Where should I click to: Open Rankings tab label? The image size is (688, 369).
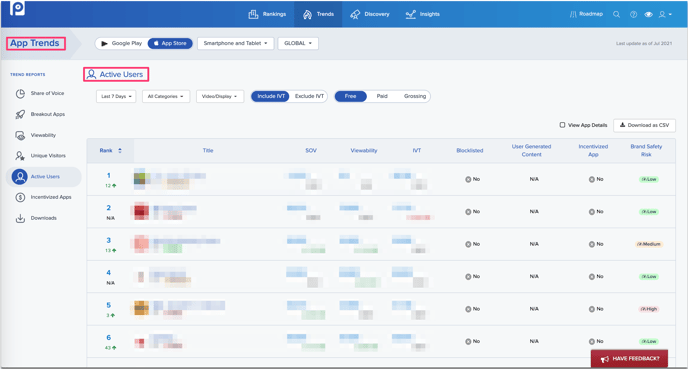pyautogui.click(x=274, y=14)
